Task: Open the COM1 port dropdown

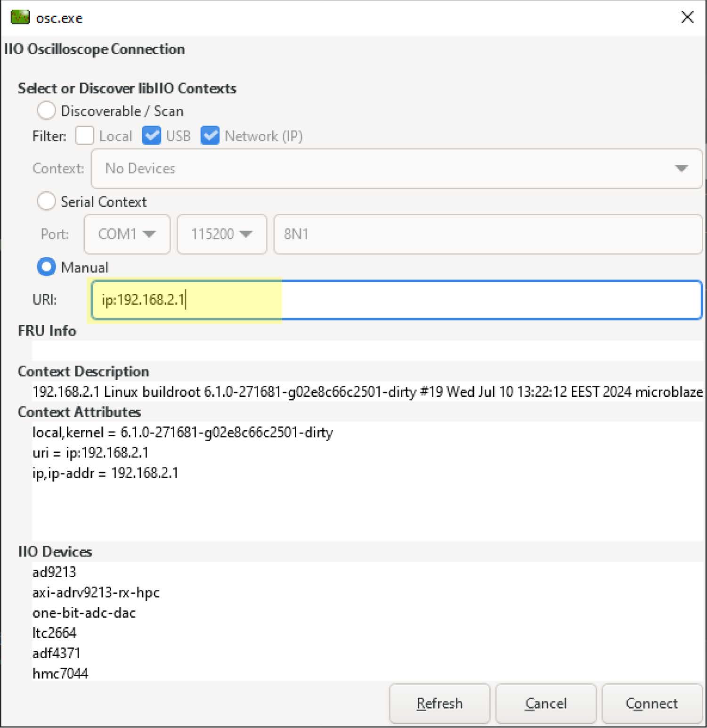Action: (x=127, y=234)
